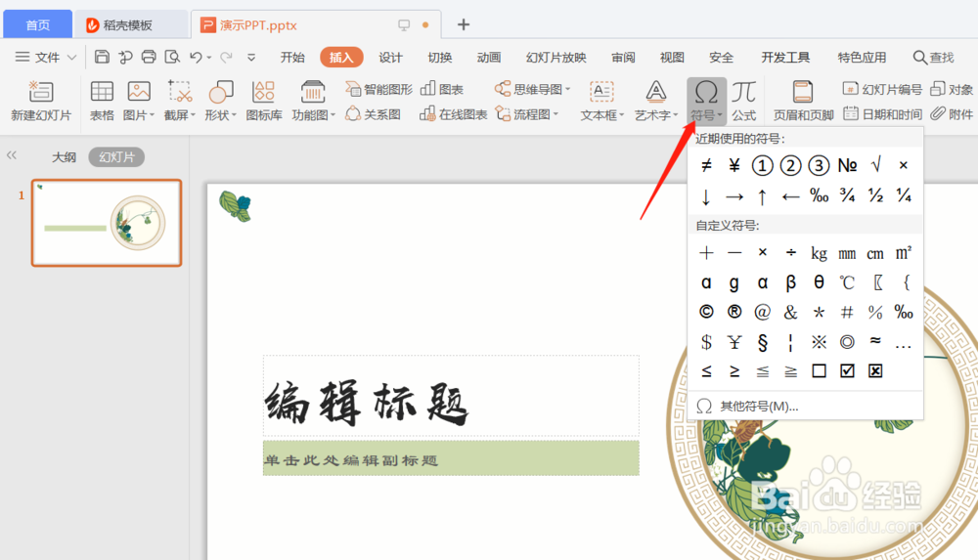
Task: Collapse the slide panel with « arrows
Action: point(12,155)
